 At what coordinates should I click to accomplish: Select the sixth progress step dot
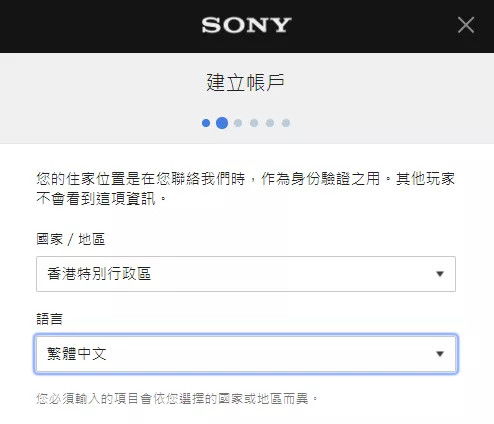(x=286, y=123)
